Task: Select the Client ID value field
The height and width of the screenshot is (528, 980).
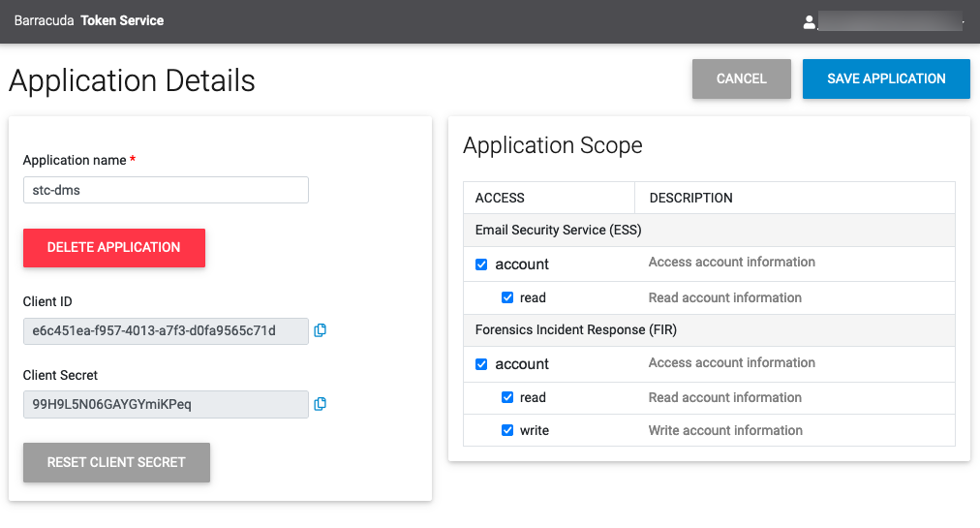Action: point(166,331)
